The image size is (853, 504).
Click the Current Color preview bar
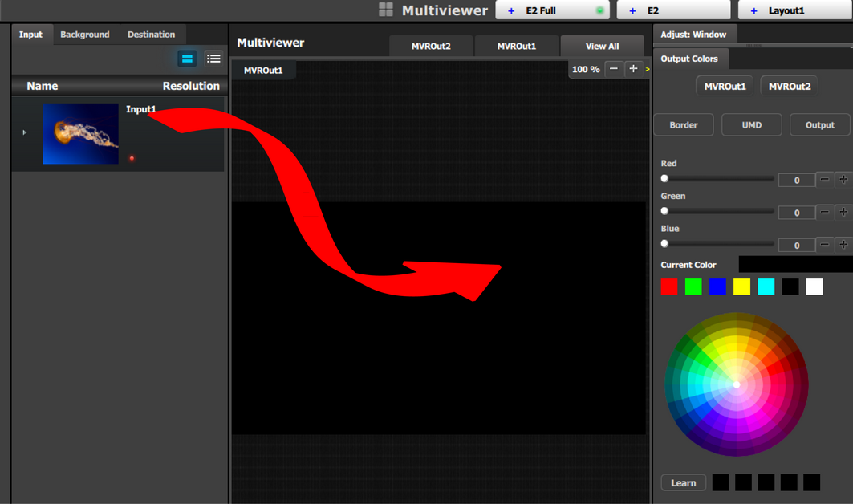tap(795, 265)
